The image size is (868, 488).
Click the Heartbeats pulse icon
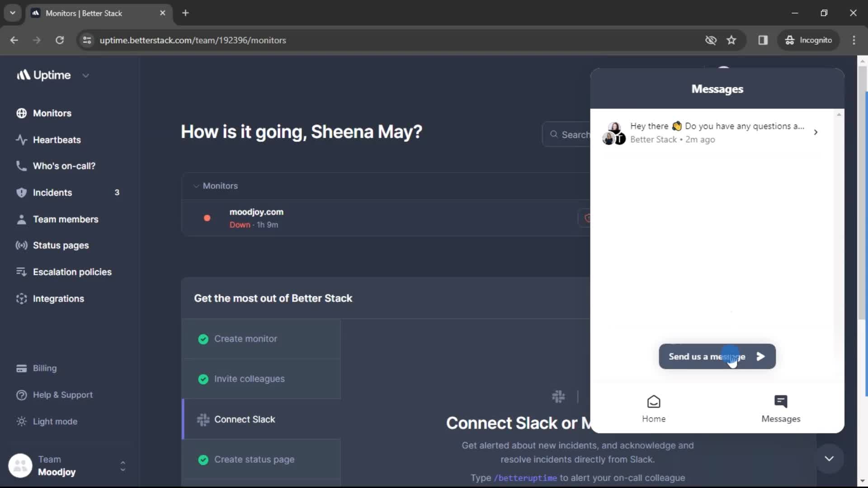[x=21, y=140]
